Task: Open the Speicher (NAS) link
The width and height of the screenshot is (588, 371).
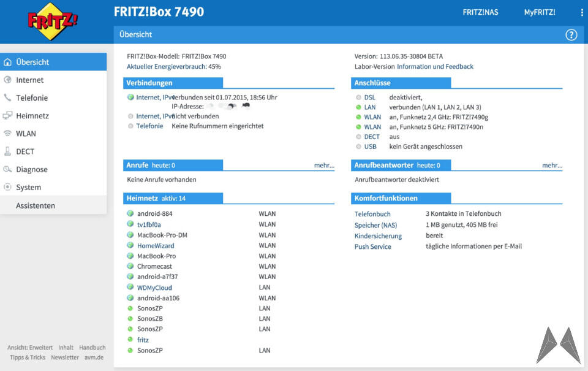Action: 375,225
